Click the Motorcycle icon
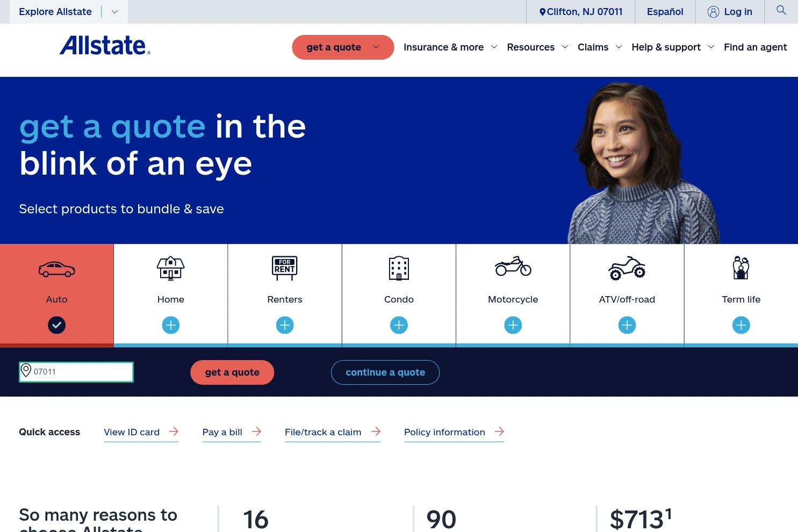The image size is (798, 532). coord(513,266)
